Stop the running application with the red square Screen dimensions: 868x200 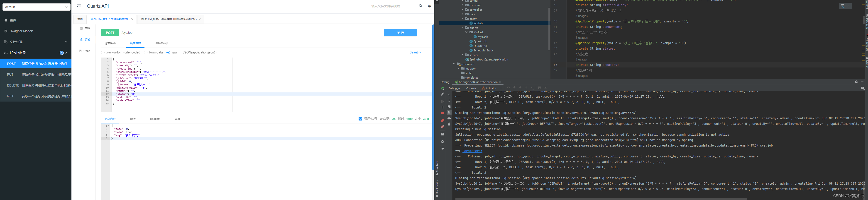(x=443, y=113)
